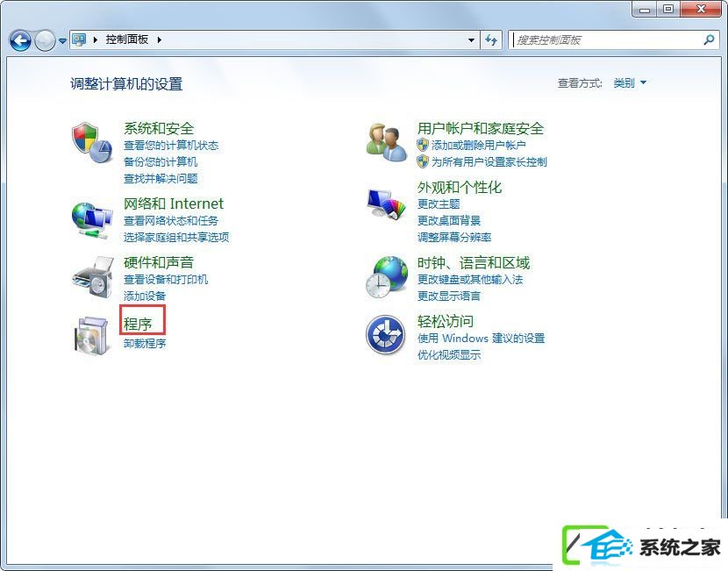Click the shield icon beside 为所有用户设置家长控制
Screen dimensions: 728x571
pyautogui.click(x=422, y=161)
